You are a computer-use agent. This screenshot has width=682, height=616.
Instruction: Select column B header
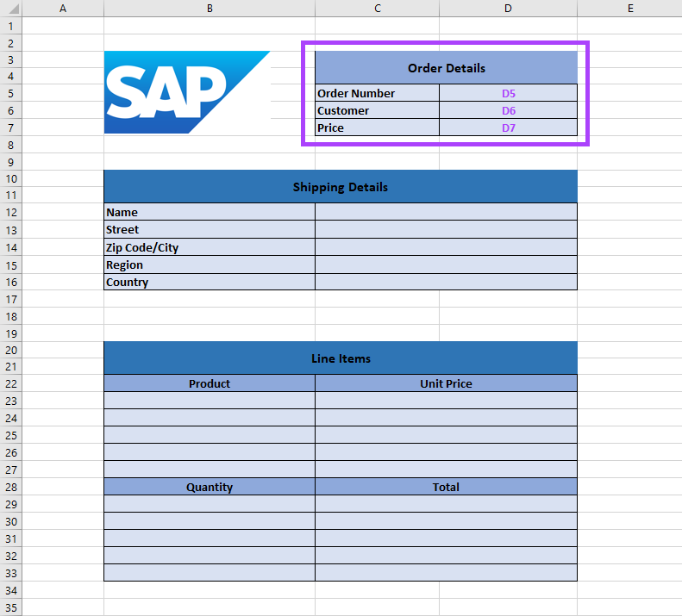click(x=210, y=9)
